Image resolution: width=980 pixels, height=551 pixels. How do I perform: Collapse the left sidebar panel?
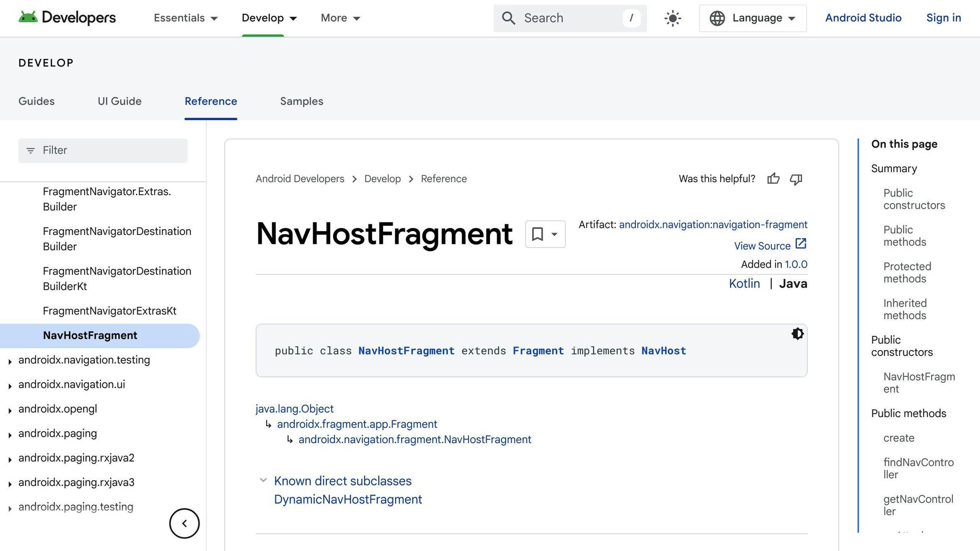point(184,523)
